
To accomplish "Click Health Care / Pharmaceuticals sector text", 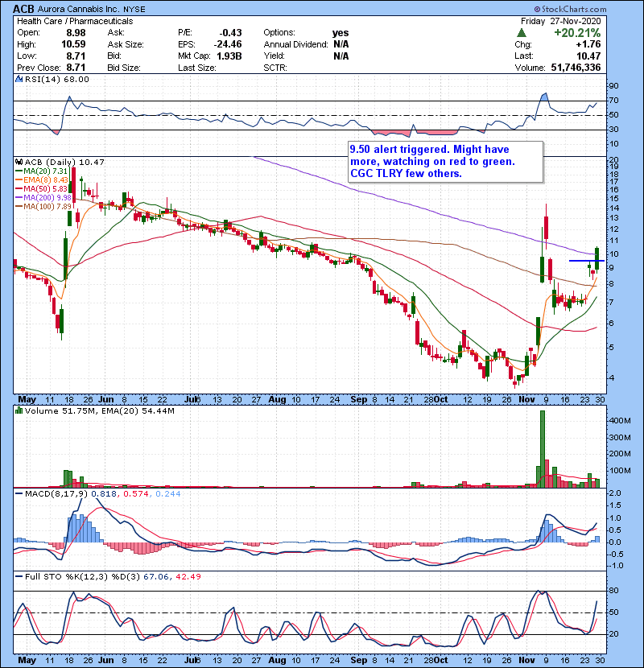I will click(75, 21).
